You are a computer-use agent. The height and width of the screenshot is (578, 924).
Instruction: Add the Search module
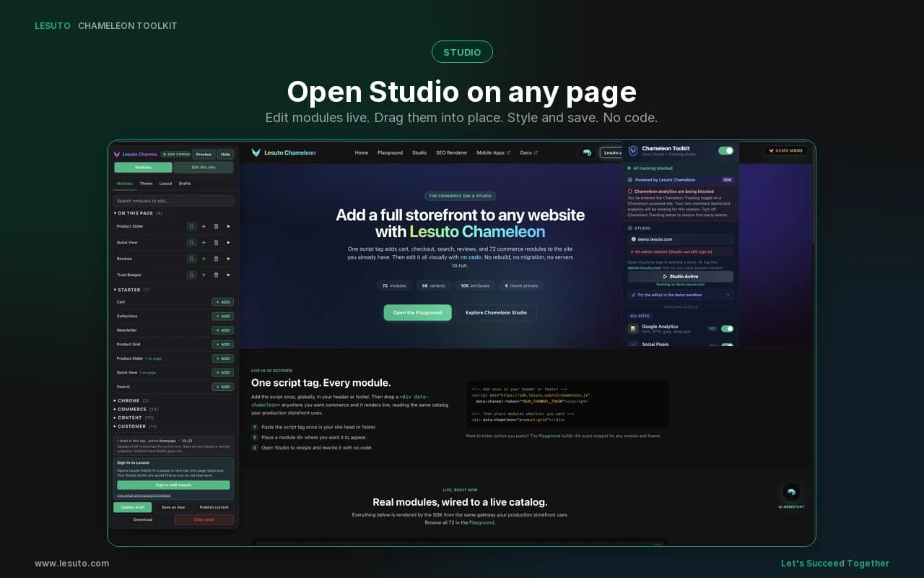(223, 387)
